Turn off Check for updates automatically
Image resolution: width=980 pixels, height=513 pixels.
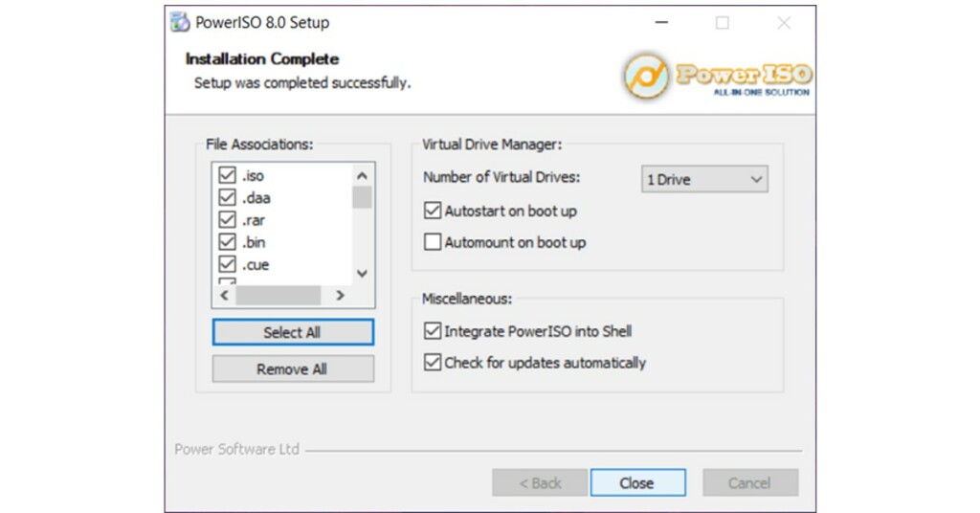[x=433, y=363]
